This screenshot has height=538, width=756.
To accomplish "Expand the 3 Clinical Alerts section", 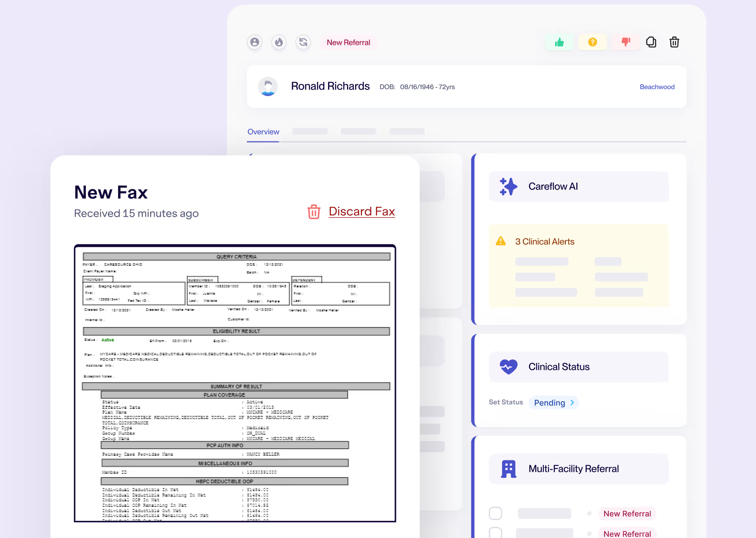I will click(544, 242).
